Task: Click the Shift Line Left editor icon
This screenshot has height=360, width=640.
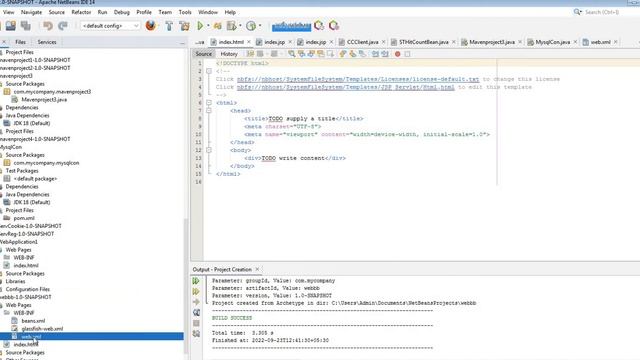Action: [375, 54]
